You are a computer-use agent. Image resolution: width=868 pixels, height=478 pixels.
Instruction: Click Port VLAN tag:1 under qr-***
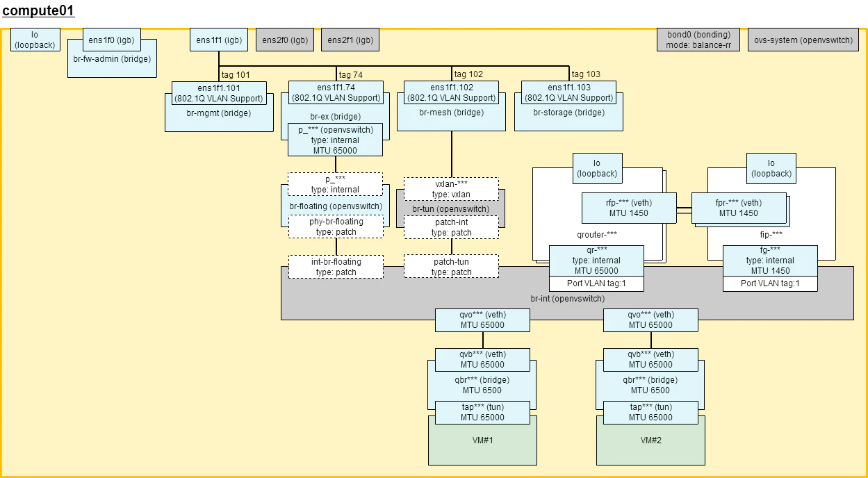click(x=597, y=283)
